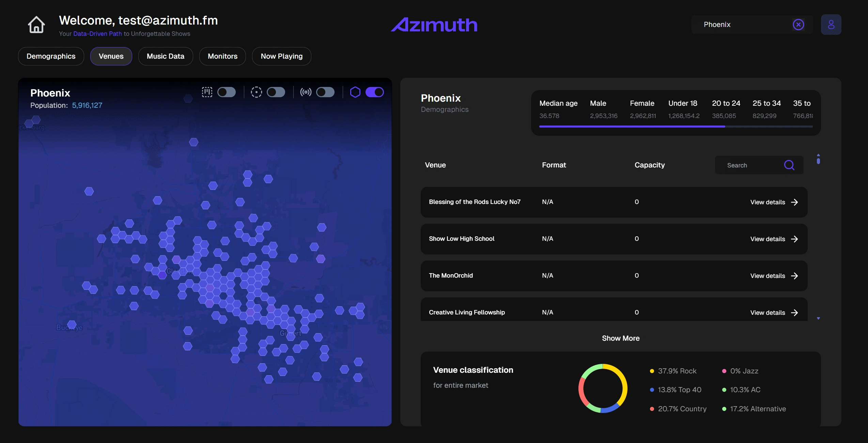Click the 20 to 24 value 385,085
The height and width of the screenshot is (443, 868).
[724, 116]
